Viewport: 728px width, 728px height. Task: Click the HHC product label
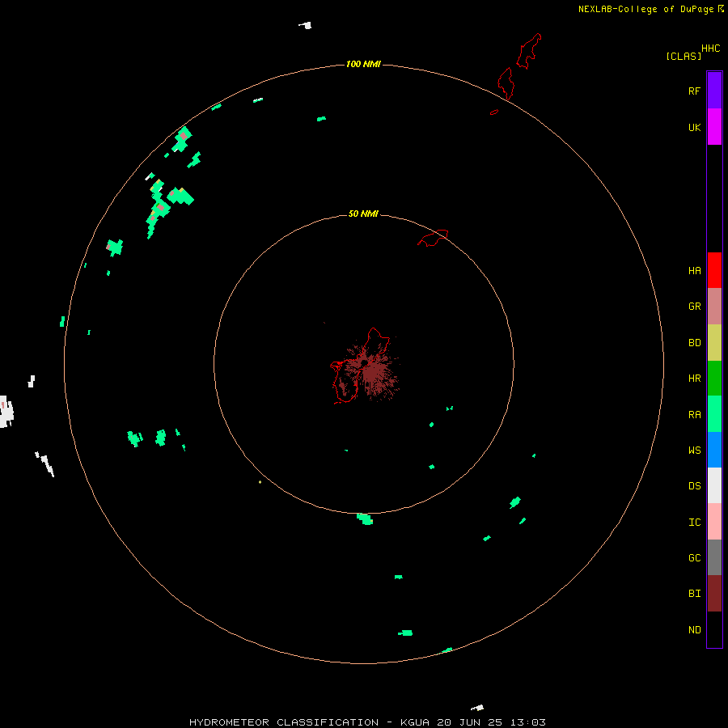pos(710,49)
